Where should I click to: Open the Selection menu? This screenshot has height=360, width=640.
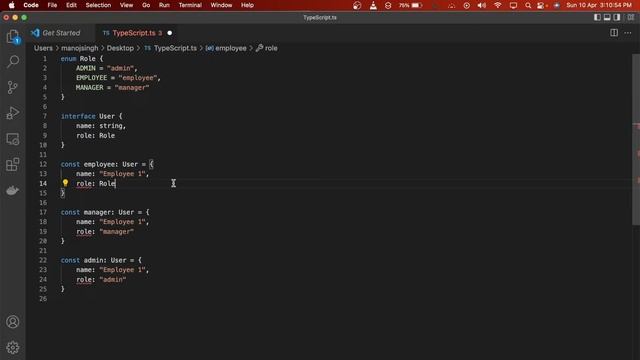[98, 5]
